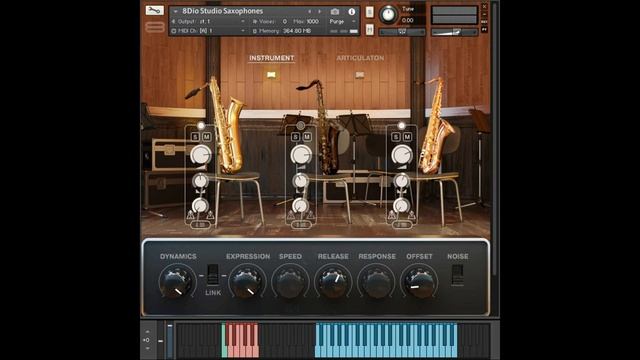The height and width of the screenshot is (360, 640).
Task: Flip the NOISE switch
Action: pyautogui.click(x=458, y=274)
